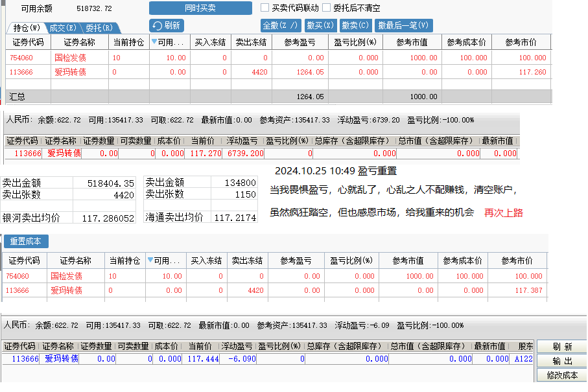The height and width of the screenshot is (392, 588).
Task: Switch to the 持仓(W) tab
Action: [27, 28]
